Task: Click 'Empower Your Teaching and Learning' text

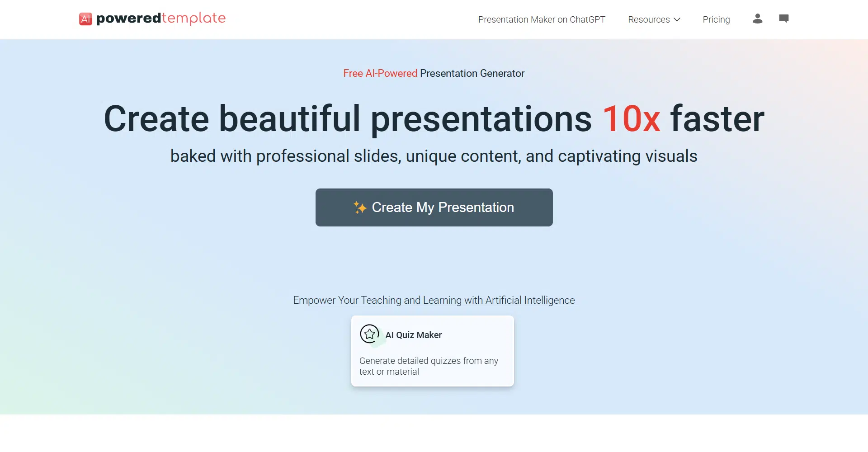Action: click(x=434, y=300)
